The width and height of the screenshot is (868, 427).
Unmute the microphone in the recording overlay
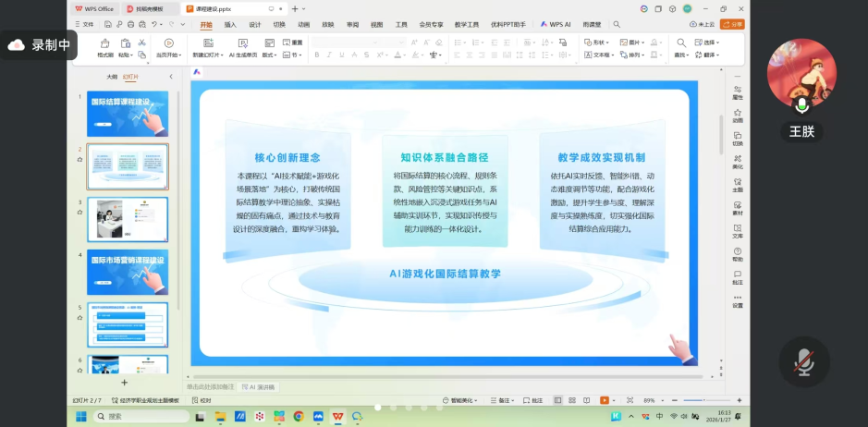pos(803,363)
